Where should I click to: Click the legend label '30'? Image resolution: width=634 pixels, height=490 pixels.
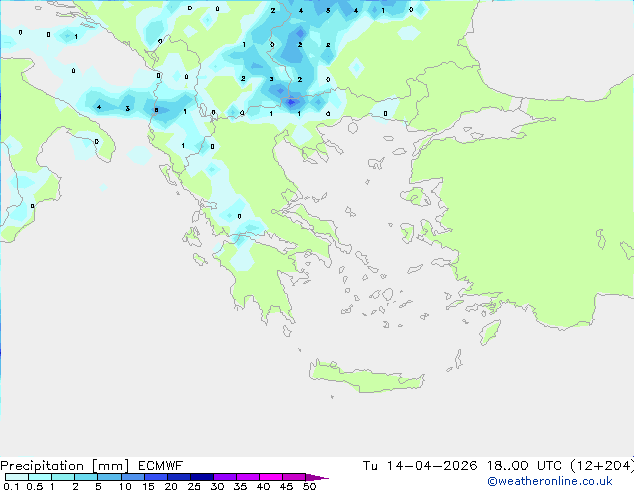217,486
